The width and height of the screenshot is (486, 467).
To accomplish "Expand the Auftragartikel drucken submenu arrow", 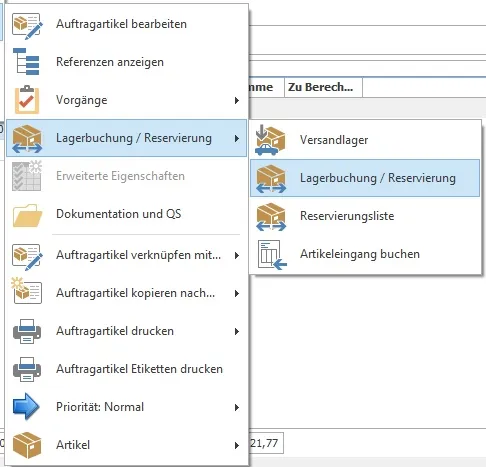I will pos(237,331).
